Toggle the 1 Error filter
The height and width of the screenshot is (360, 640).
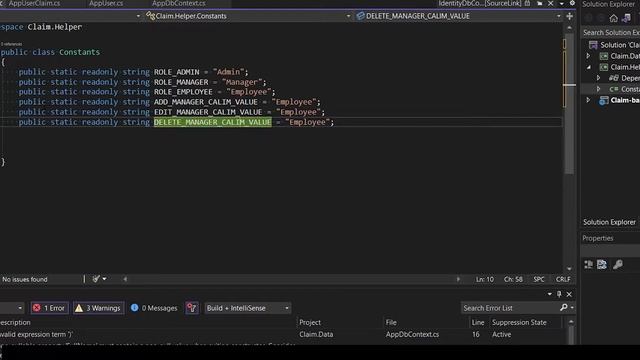coord(49,308)
